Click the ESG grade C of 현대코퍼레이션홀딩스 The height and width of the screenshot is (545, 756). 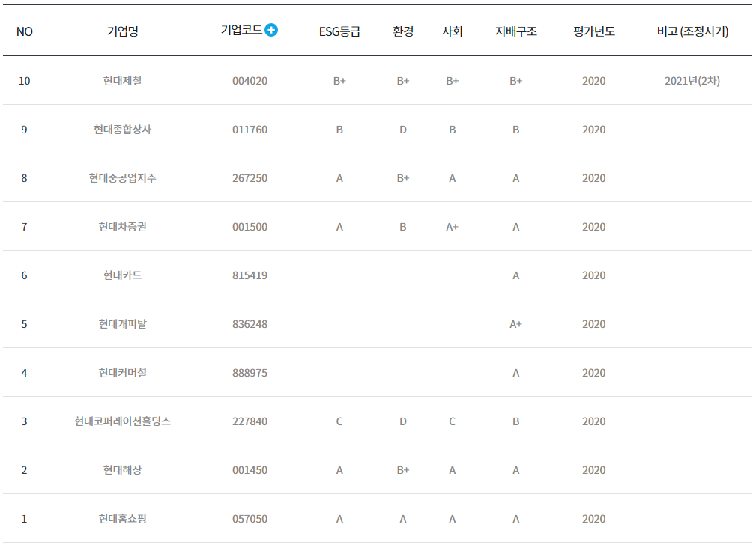[339, 421]
